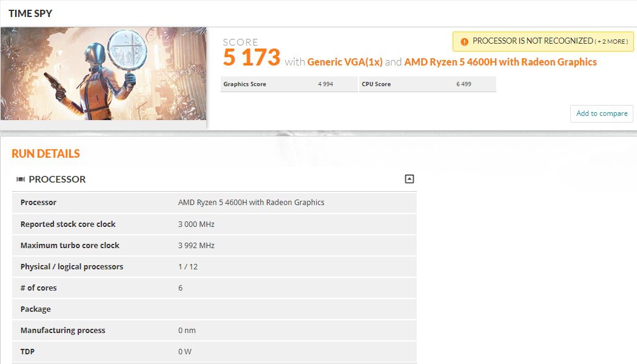Viewport: 637px width, 364px height.
Task: Collapse the PROCESSOR section toggle
Action: pyautogui.click(x=409, y=179)
